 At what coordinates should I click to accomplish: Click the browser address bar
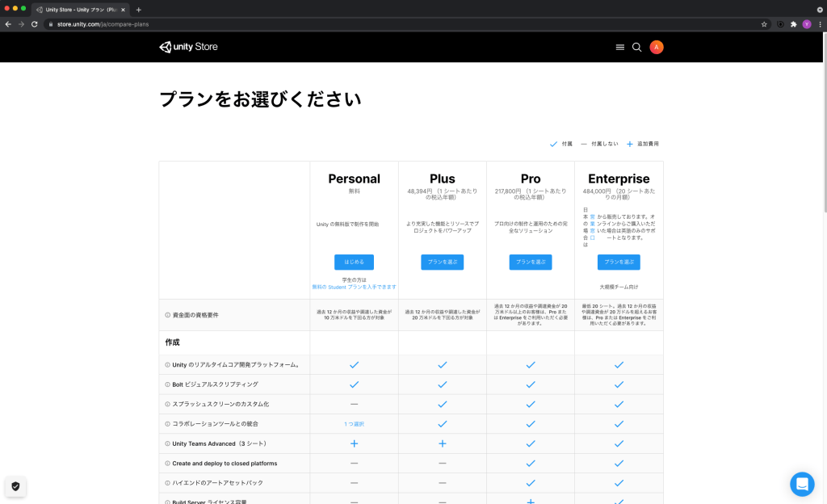406,24
